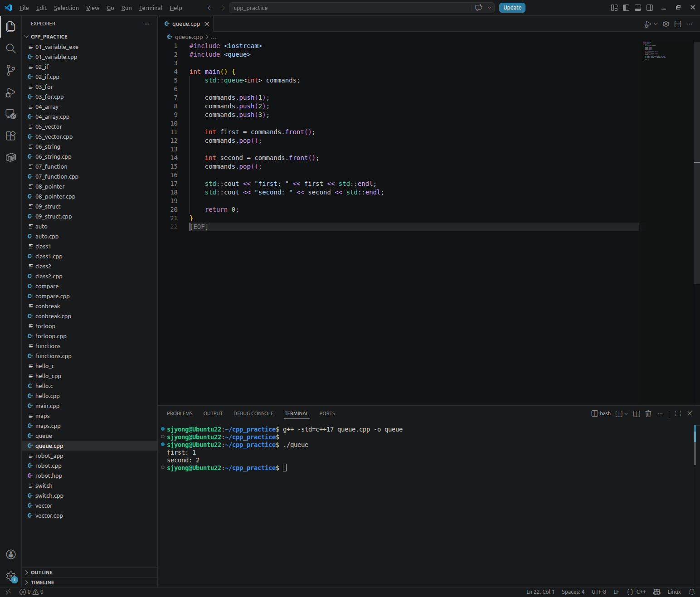Open terminal panel More Actions ellipsis
This screenshot has width=700, height=597.
click(660, 413)
